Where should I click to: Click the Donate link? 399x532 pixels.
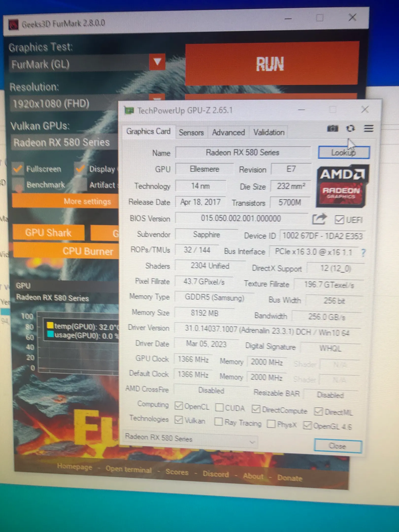click(290, 478)
